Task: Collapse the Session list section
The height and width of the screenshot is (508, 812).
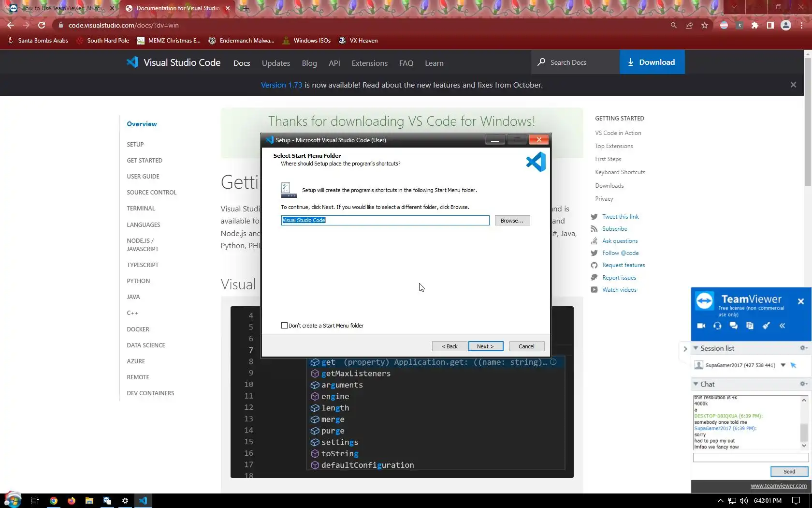Action: 696,348
